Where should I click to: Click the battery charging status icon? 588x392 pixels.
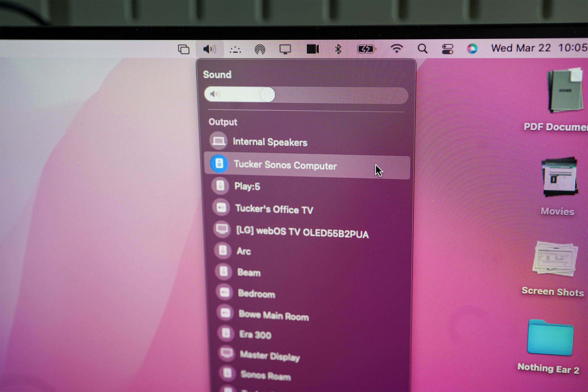366,49
